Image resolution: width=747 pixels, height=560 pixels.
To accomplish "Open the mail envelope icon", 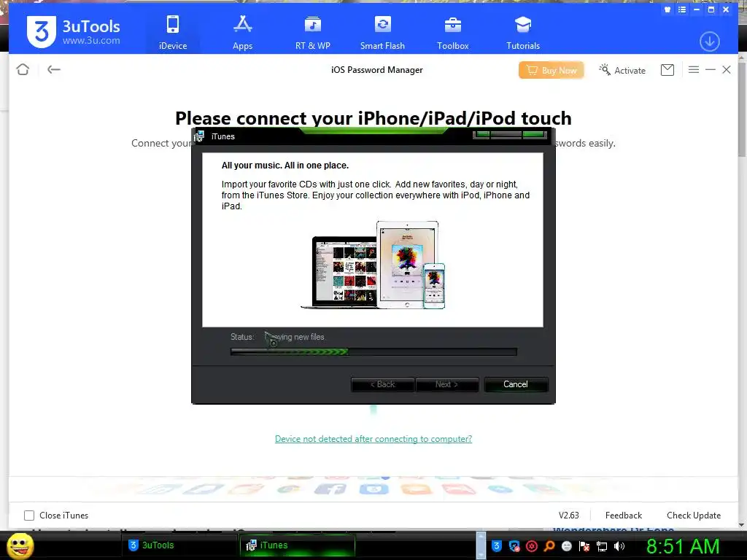I will (667, 70).
